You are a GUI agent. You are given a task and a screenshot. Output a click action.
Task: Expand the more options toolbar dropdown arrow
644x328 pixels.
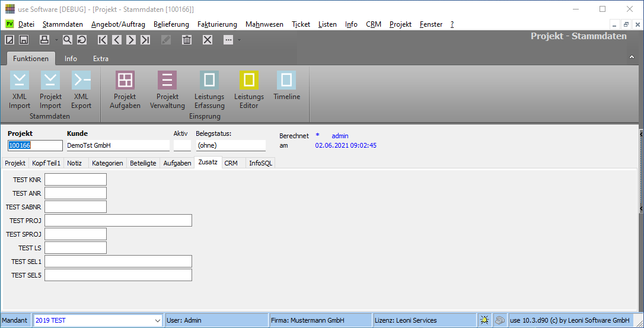click(239, 40)
